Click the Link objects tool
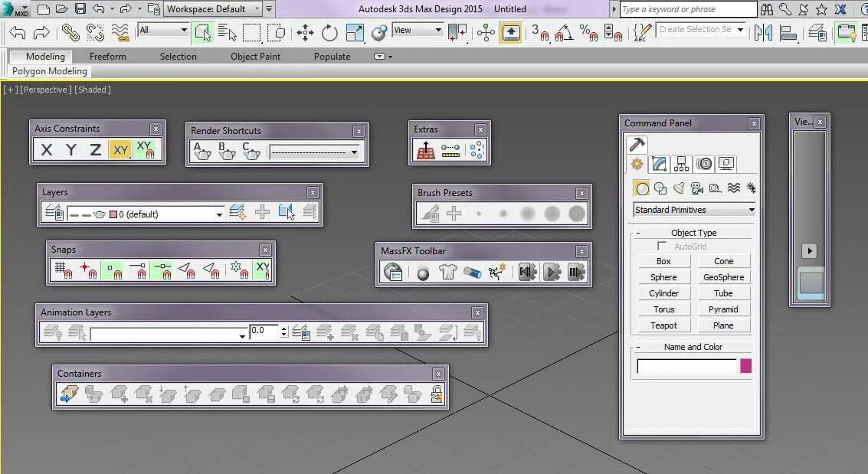The width and height of the screenshot is (868, 474). (70, 33)
